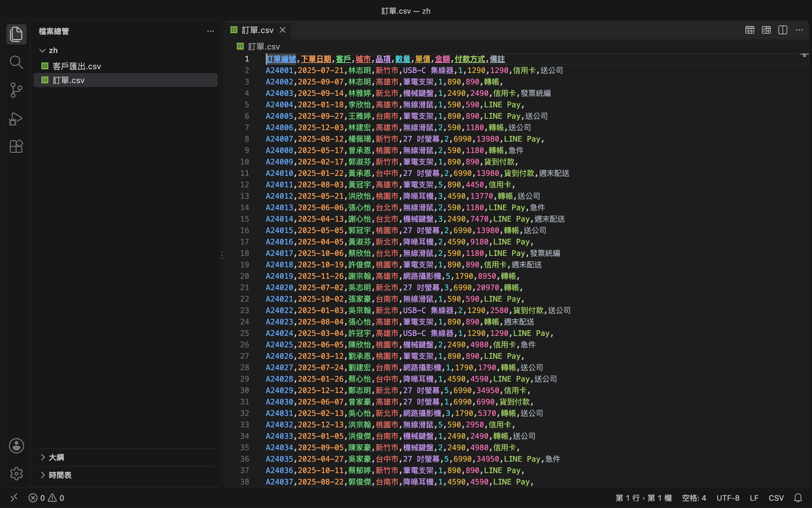Open the Extensions view
812x508 pixels.
16,146
